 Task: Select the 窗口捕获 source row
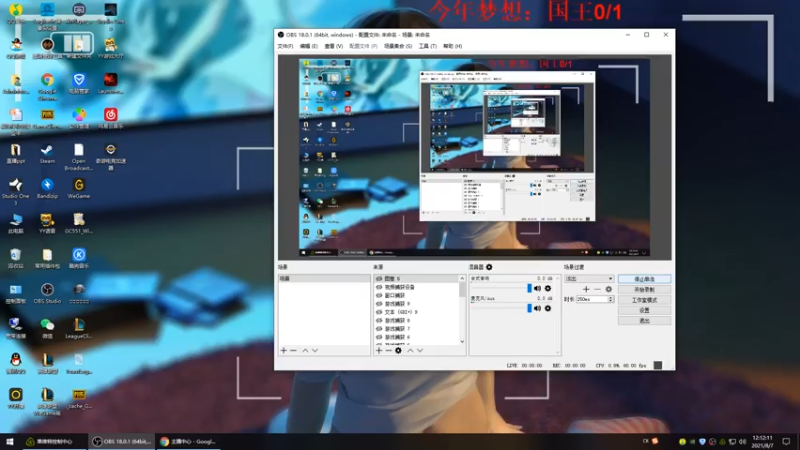[x=417, y=295]
